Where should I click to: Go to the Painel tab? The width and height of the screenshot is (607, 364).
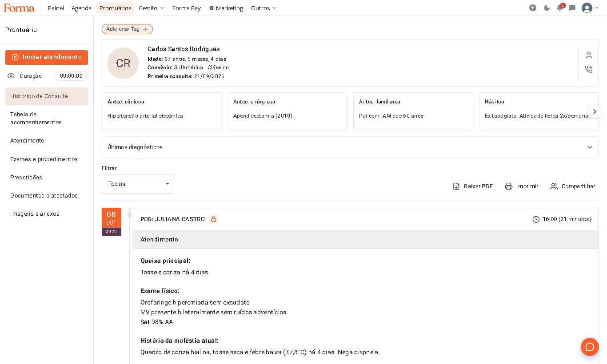coord(56,8)
